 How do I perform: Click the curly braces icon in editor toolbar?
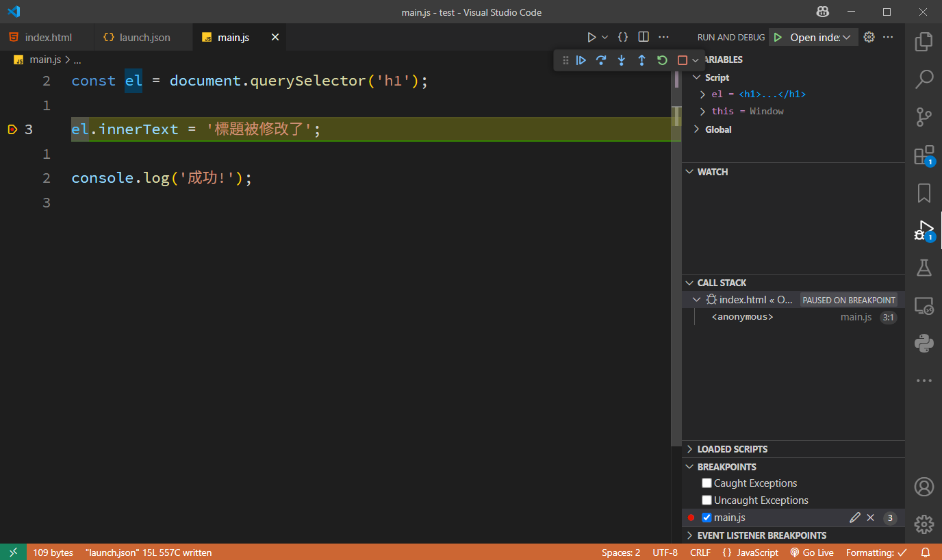pos(623,37)
